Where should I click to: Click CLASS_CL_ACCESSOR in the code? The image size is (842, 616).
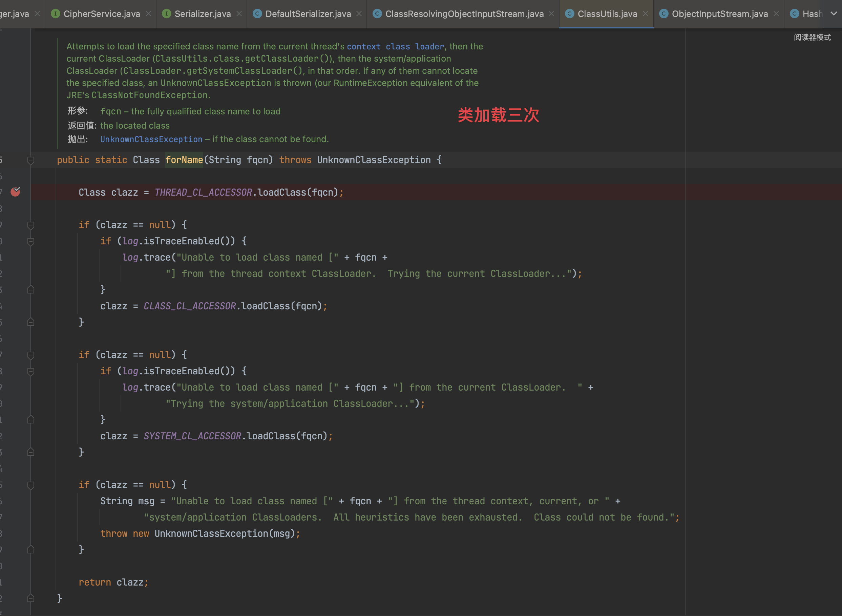190,306
